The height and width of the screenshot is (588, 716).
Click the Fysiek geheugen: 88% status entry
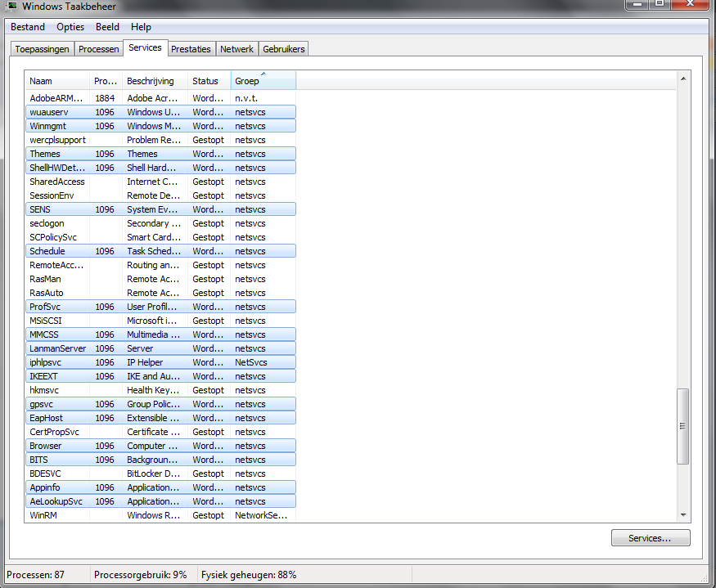click(249, 575)
